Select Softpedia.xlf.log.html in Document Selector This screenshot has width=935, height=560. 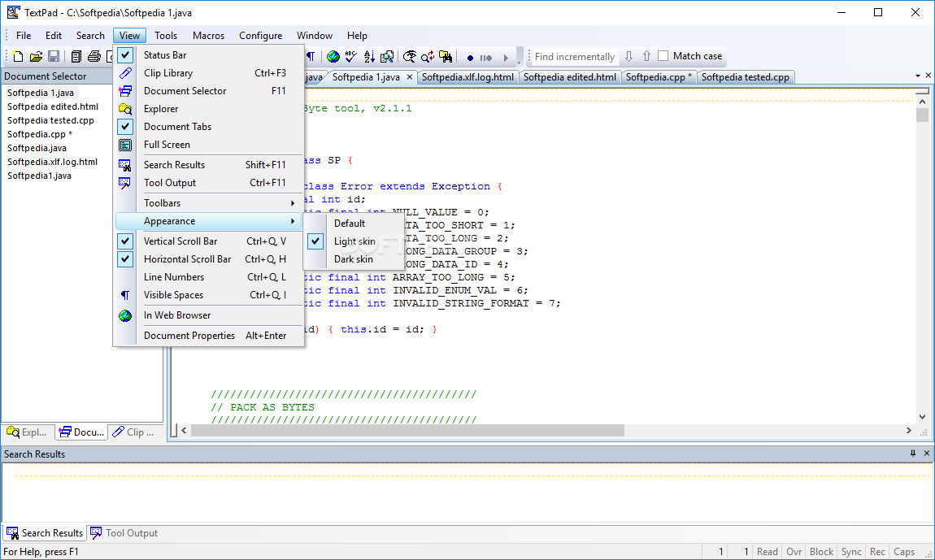point(52,162)
